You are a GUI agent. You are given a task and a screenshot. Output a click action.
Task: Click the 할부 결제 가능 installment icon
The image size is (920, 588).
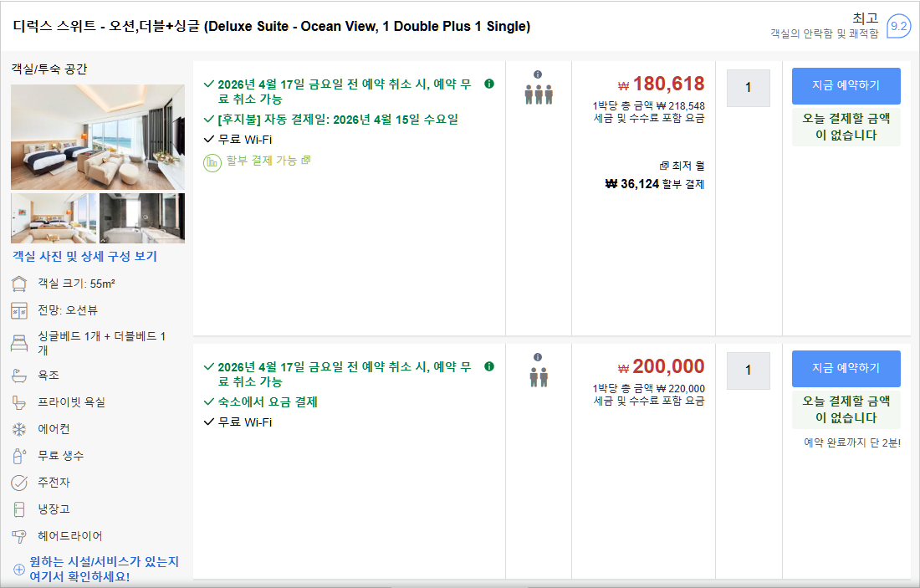[212, 161]
